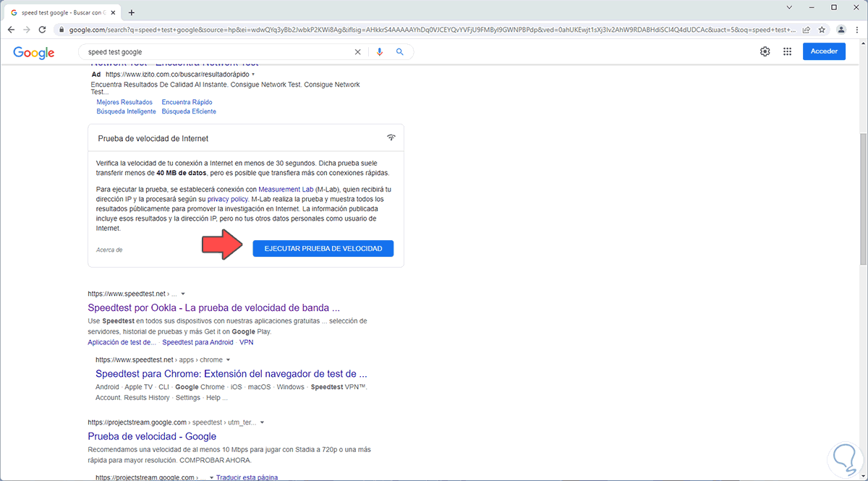Click the Wi-Fi icon in speed test card
Screen dimensions: 868x481
point(391,137)
